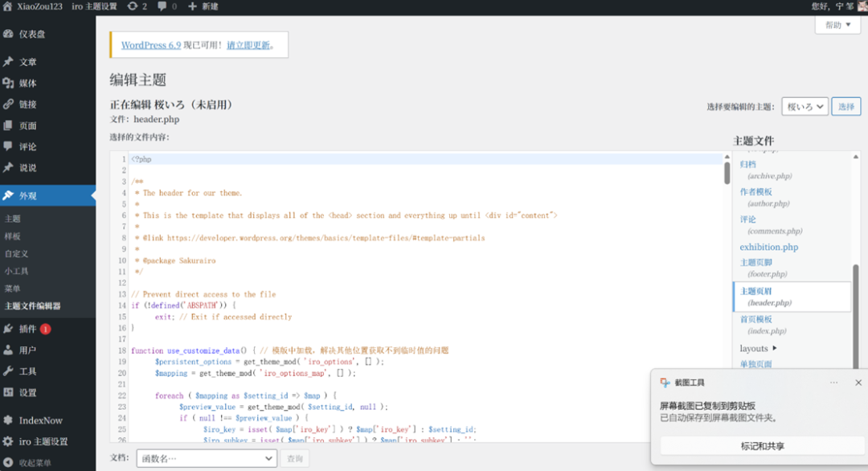Open the comments bubble icon in admin bar
This screenshot has width=868, height=471.
pyautogui.click(x=162, y=6)
